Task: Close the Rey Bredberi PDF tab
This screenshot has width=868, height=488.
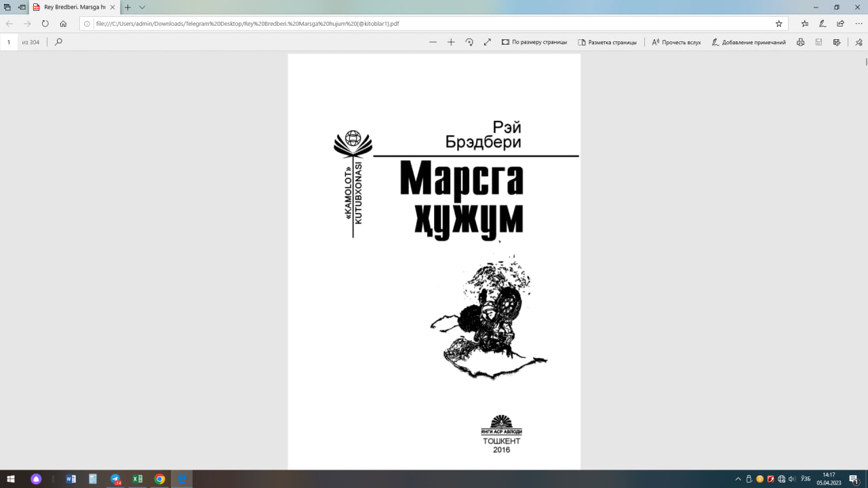Action: (113, 7)
